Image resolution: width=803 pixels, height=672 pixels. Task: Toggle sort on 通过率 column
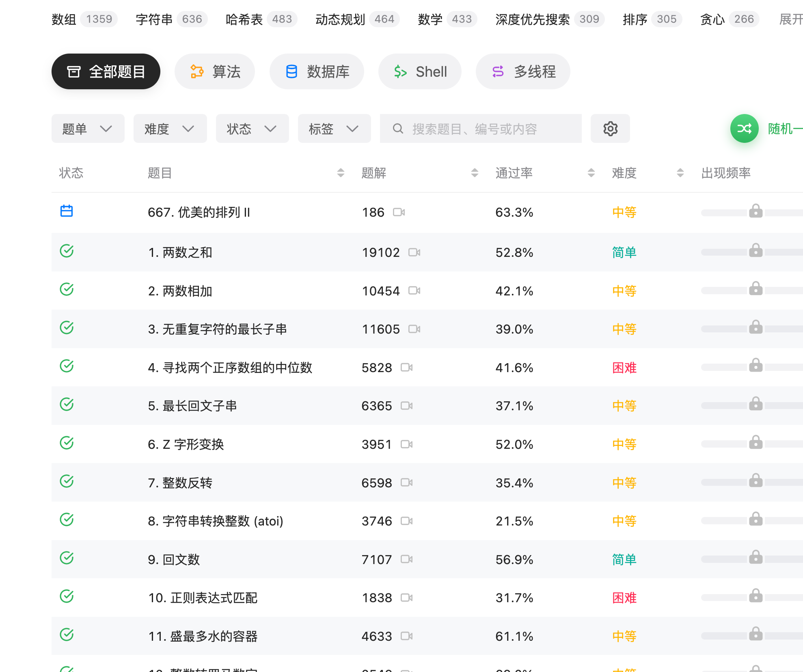591,173
